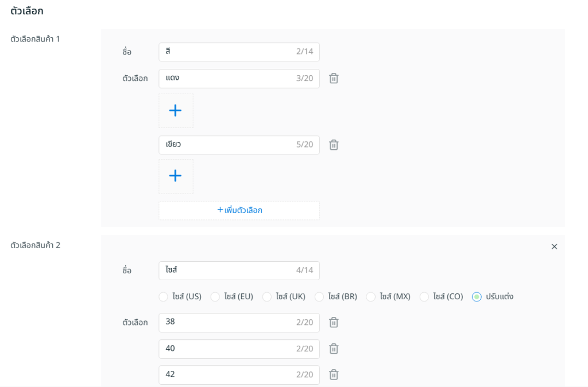Delete the เขียว option with trash icon
Image resolution: width=588 pixels, height=387 pixels.
click(334, 145)
